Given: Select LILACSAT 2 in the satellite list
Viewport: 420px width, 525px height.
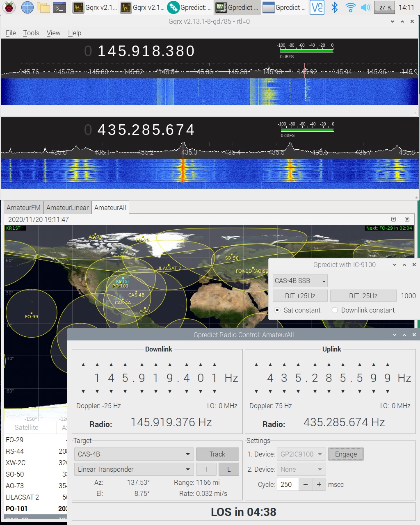Looking at the screenshot, I should point(35,497).
